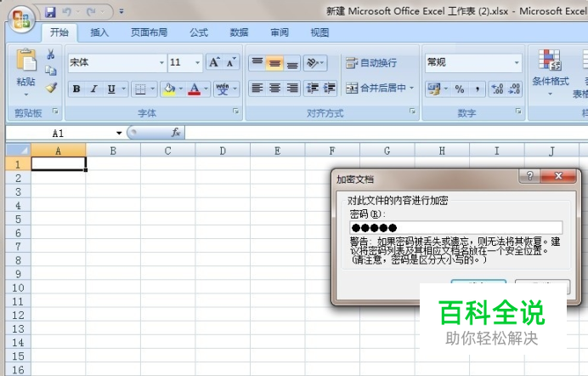Open the 数据 ribbon tab
This screenshot has width=588, height=376.
(239, 32)
